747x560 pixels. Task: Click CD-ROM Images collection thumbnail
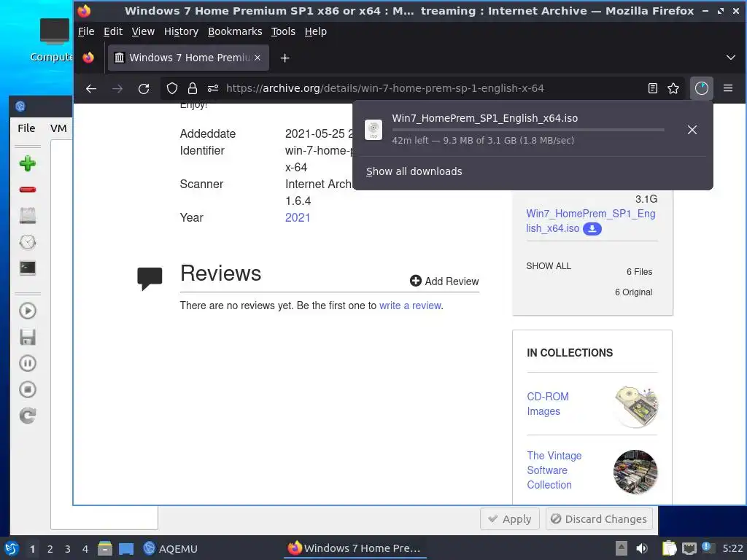coord(636,406)
